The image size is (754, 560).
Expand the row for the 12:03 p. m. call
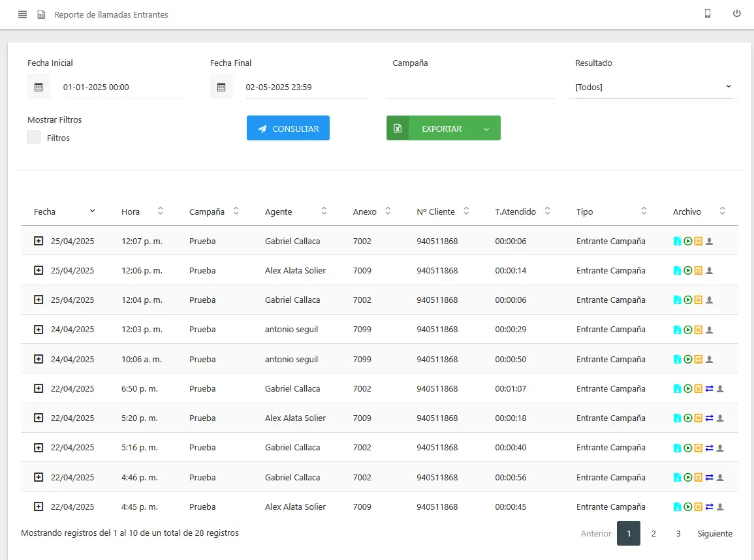coord(39,329)
